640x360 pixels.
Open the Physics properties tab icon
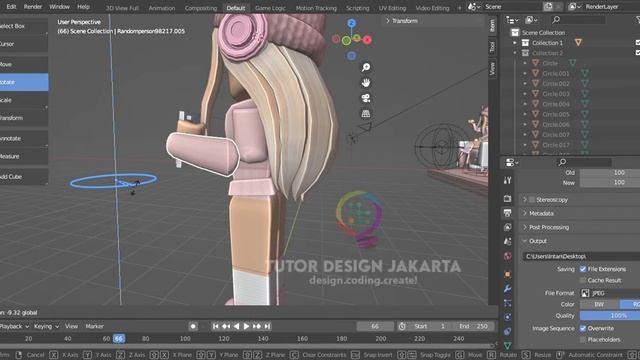tap(508, 317)
